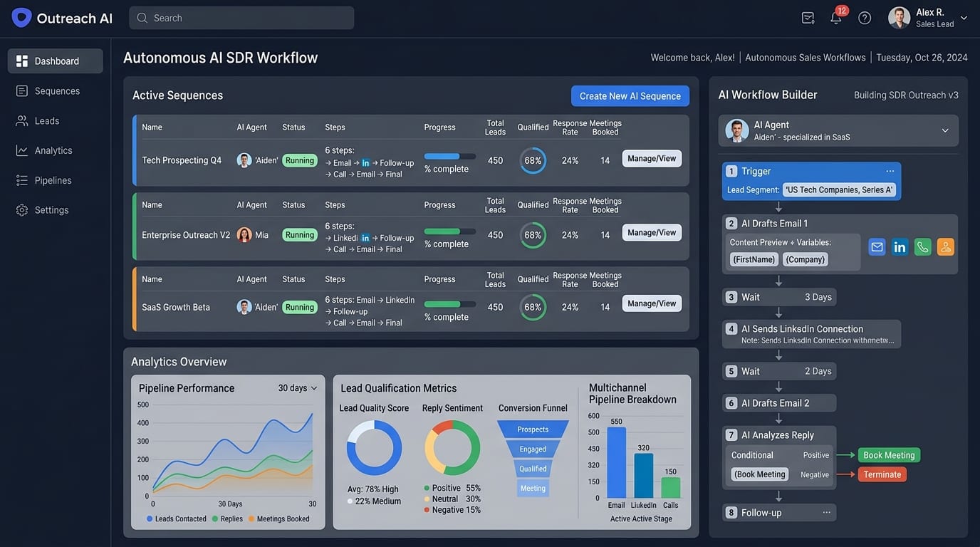Image resolution: width=980 pixels, height=547 pixels.
Task: Click the 'US Tech Companies, Series A' lead segment
Action: point(840,190)
